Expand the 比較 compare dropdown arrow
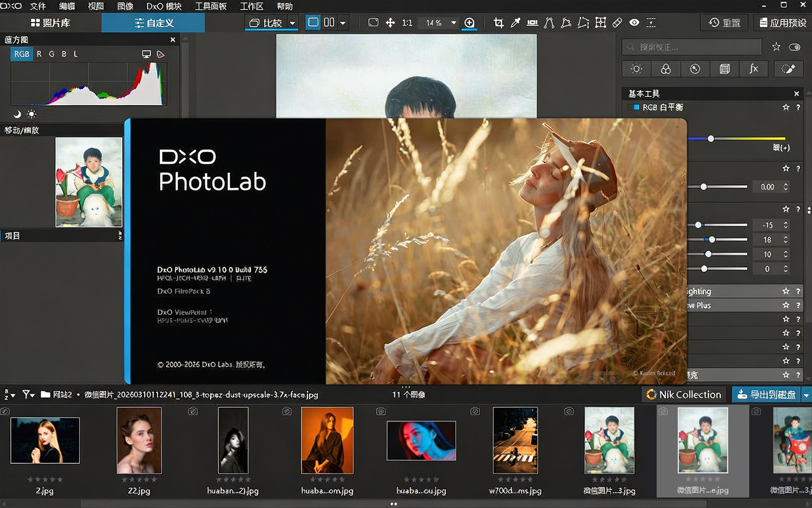The width and height of the screenshot is (812, 508). click(292, 23)
